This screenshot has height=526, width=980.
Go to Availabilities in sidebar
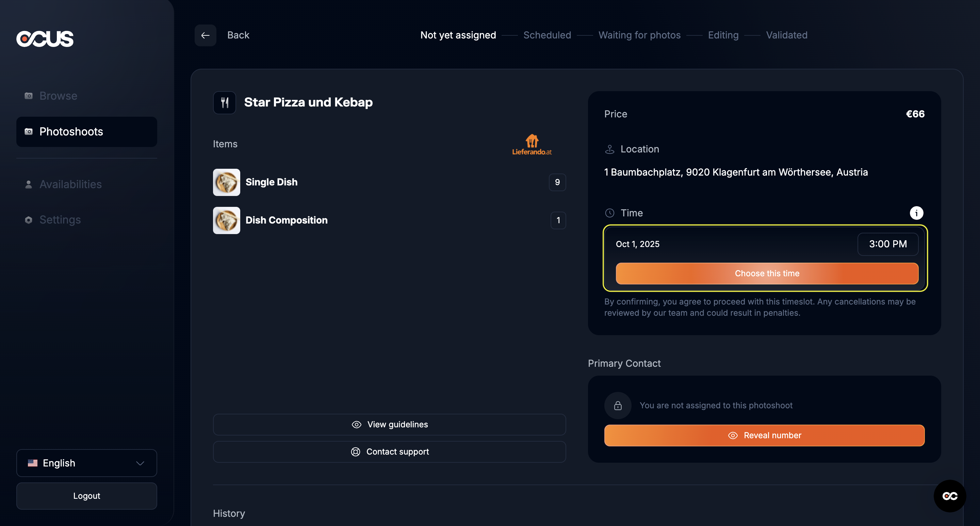coord(70,184)
